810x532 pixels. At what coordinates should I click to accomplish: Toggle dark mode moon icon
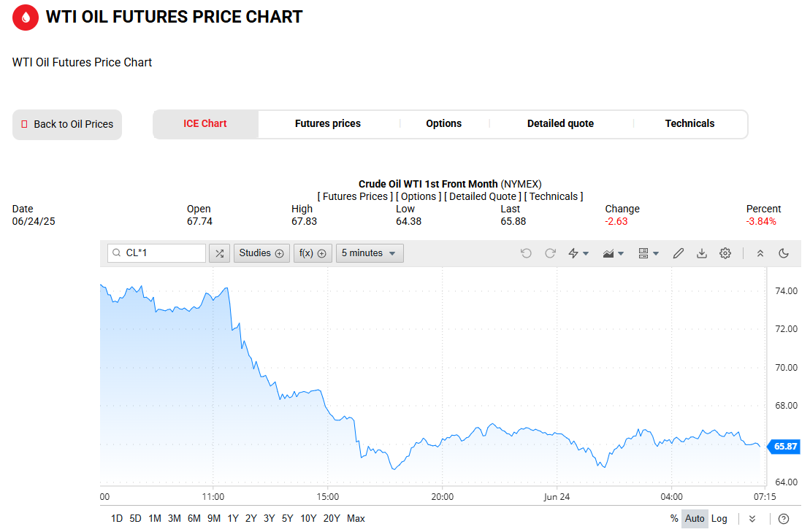click(x=784, y=253)
